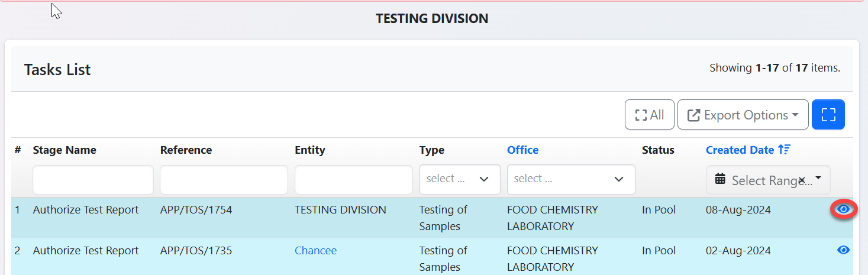Screen dimensions: 868x275
Task: Select the row with reference APP/TOS/1754
Action: click(x=196, y=210)
